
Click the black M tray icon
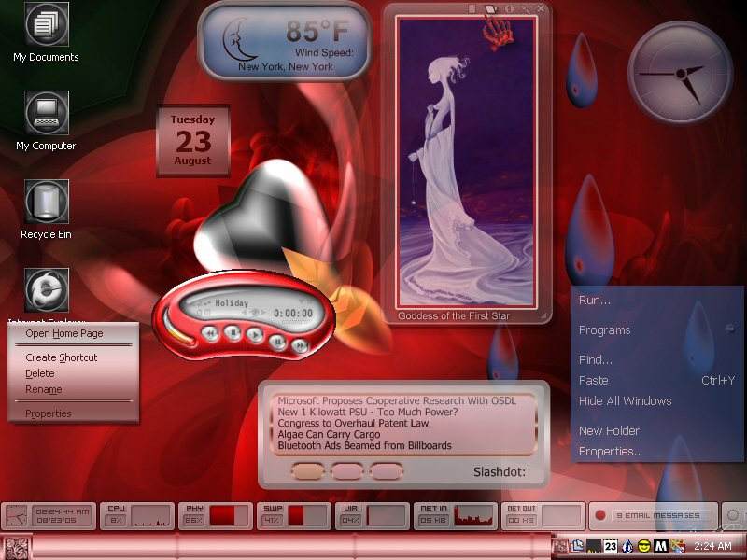[661, 546]
